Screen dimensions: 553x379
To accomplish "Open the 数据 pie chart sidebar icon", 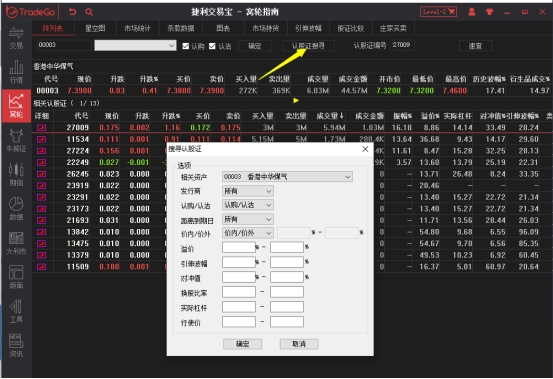I will point(16,208).
